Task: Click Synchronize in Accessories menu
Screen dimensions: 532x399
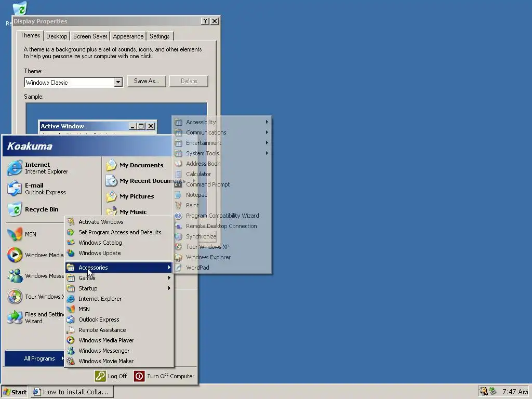Action: point(222,236)
